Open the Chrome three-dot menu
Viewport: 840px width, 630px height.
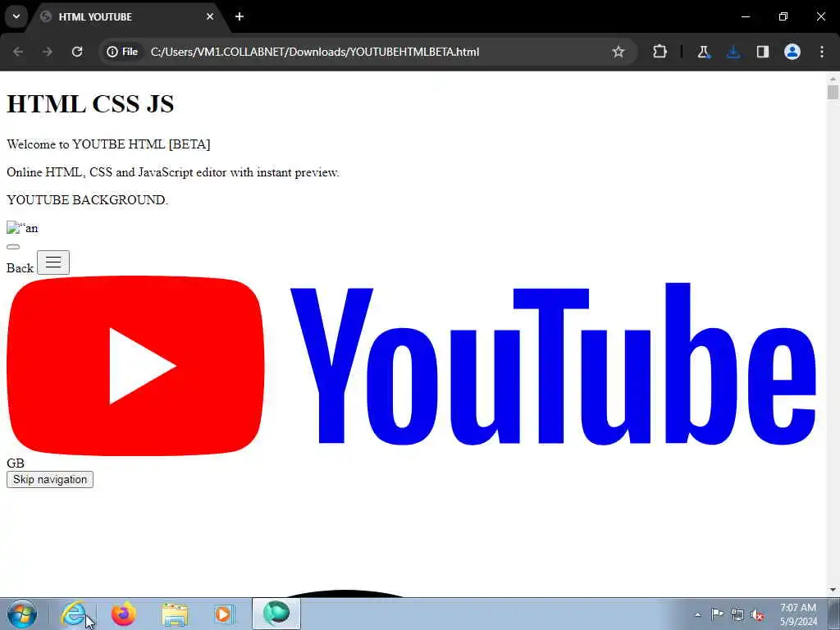(x=822, y=52)
